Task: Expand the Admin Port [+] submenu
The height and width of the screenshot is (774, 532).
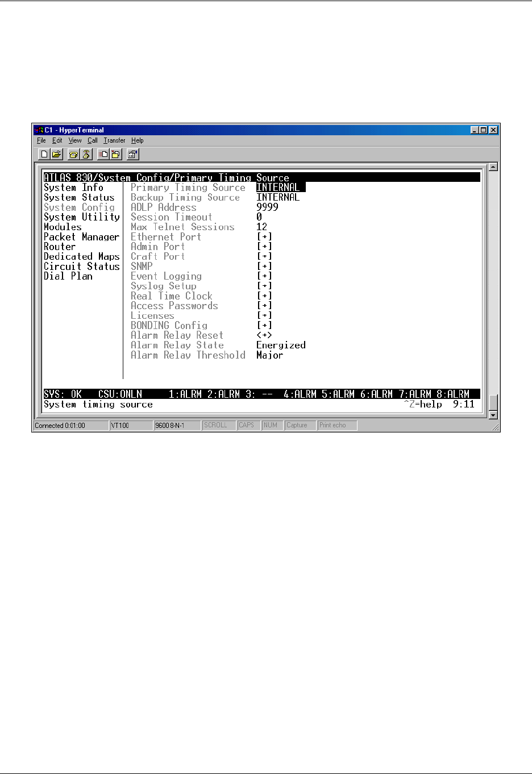Action: click(x=264, y=247)
